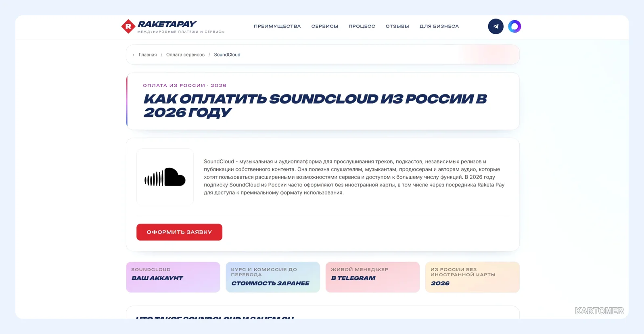This screenshot has width=644, height=334.
Task: Click the Оплата из России · 2026 label
Action: 185,86
